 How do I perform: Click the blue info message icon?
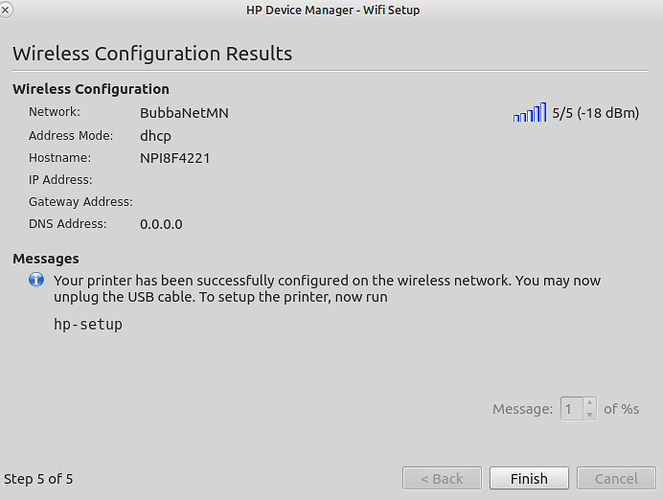pyautogui.click(x=36, y=280)
